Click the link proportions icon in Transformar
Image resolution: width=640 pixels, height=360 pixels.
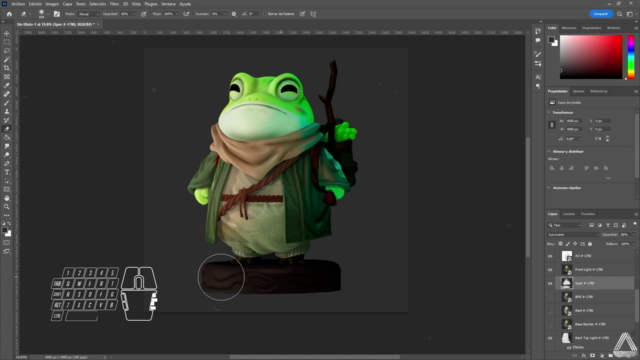[x=552, y=125]
